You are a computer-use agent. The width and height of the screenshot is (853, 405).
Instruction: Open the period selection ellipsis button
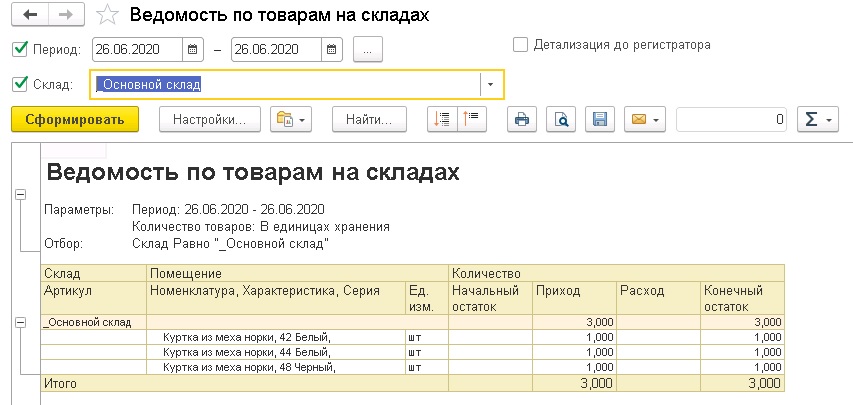(x=368, y=50)
